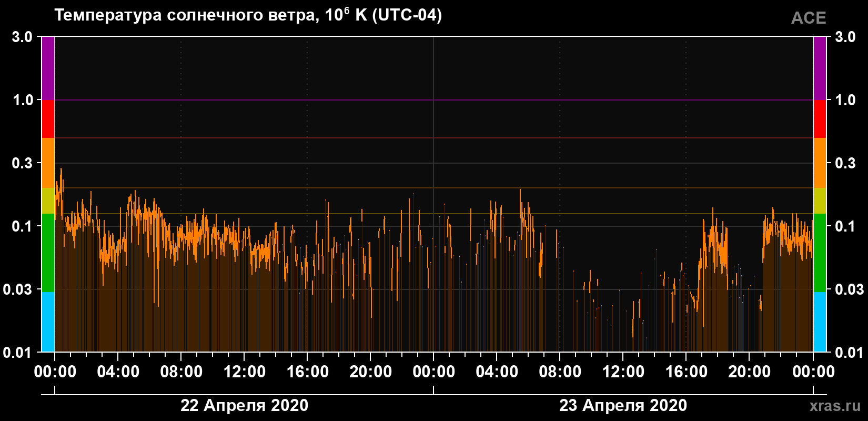
Task: Choose the cyan band on the left color scale
Action: [x=48, y=322]
